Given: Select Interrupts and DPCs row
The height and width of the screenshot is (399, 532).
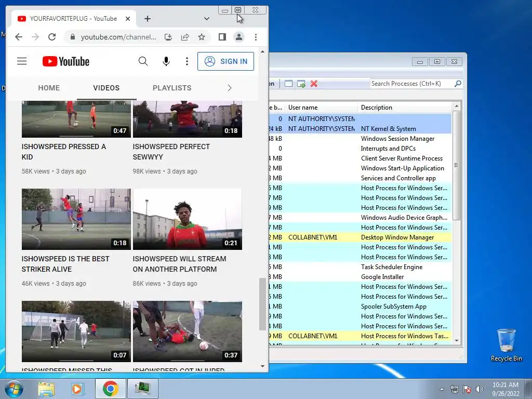Looking at the screenshot, I should [361, 148].
